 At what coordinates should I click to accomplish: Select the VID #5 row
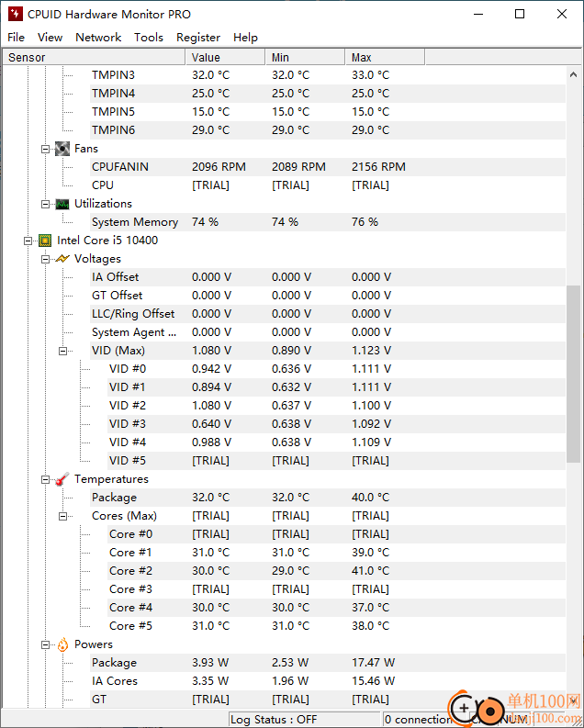337,461
